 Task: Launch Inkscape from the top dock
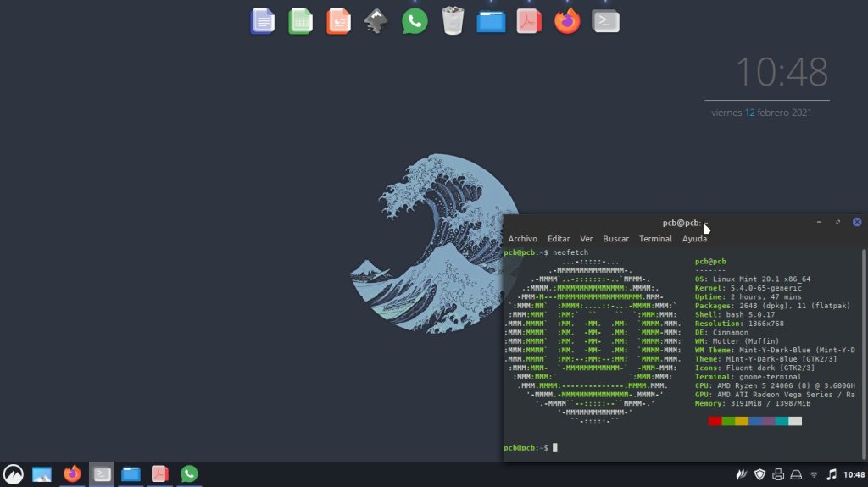coord(376,20)
